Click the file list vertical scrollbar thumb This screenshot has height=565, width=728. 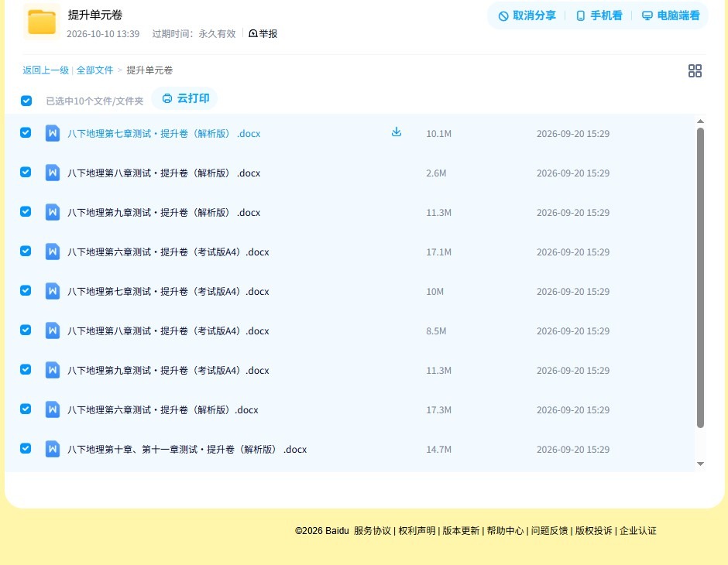[700, 277]
